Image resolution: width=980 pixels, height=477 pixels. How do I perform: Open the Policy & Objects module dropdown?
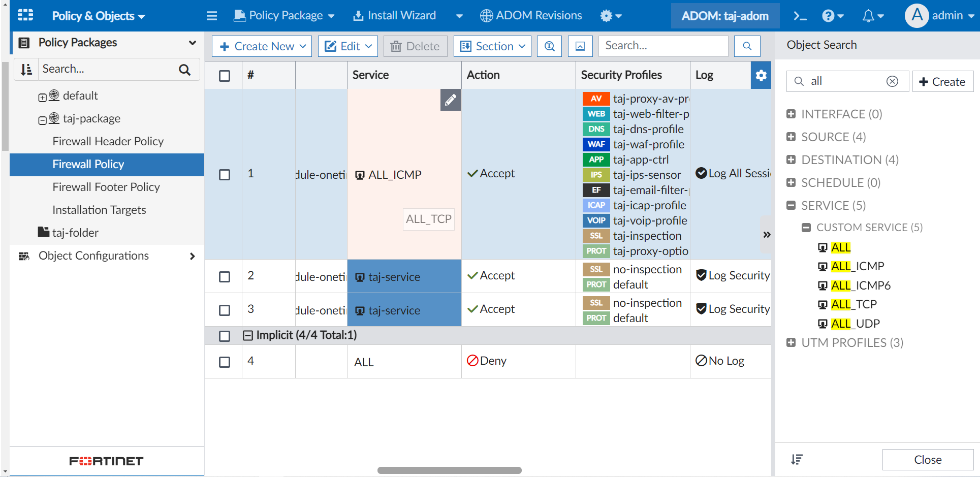point(99,16)
